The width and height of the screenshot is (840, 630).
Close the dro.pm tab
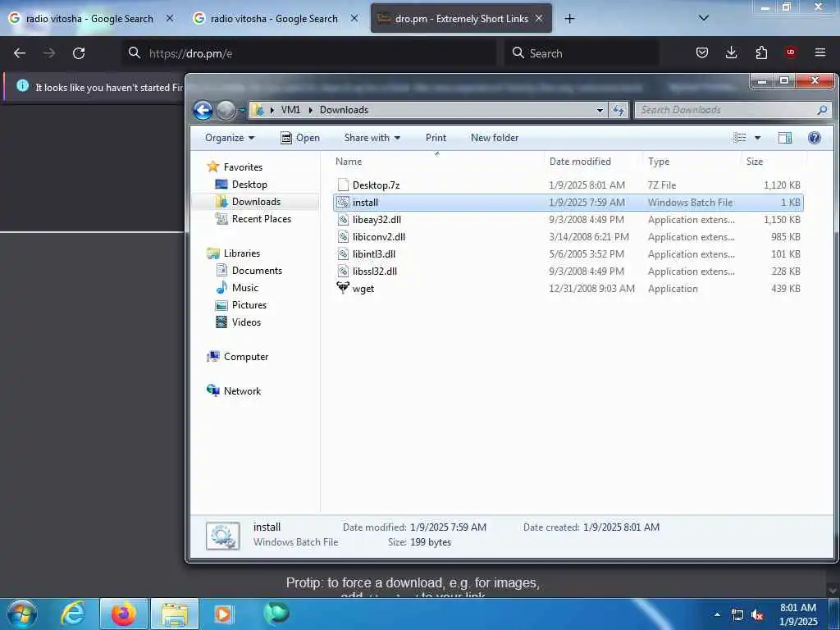[539, 18]
